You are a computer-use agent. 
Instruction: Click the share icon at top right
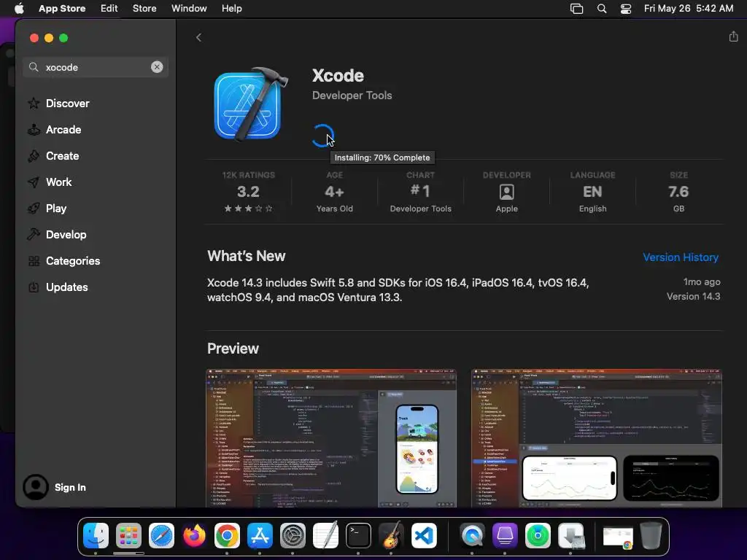(x=733, y=36)
